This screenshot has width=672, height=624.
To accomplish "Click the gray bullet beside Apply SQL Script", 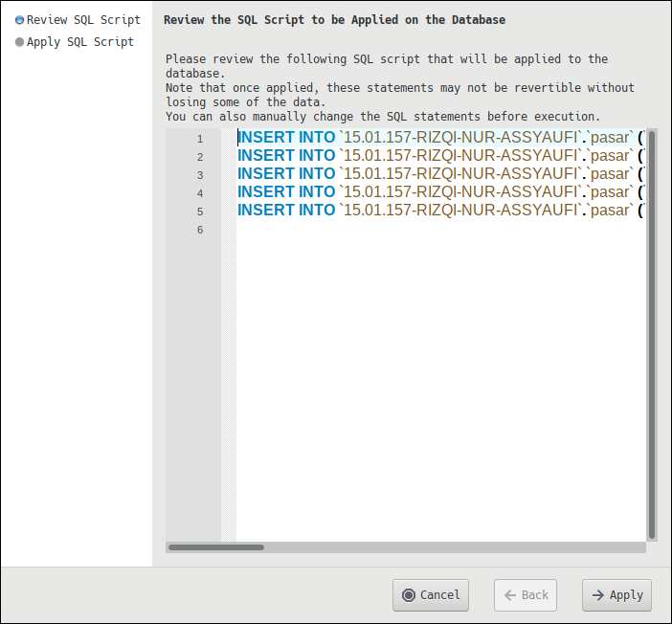I will (x=19, y=42).
